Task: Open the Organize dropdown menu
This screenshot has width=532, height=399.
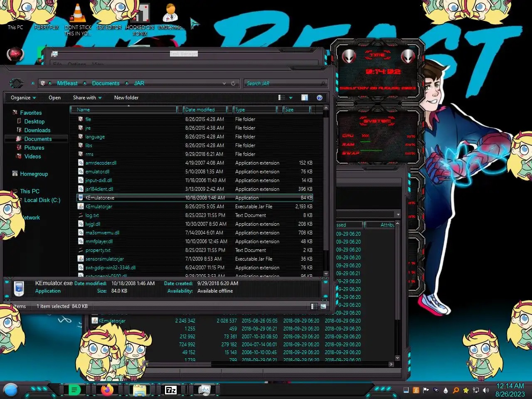Action: tap(23, 98)
